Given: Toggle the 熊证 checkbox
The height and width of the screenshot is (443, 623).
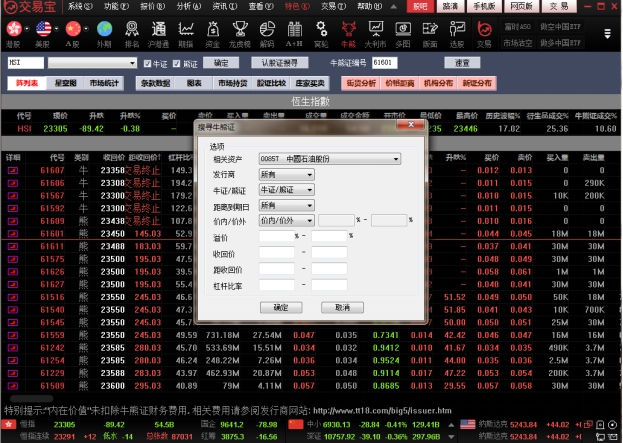Looking at the screenshot, I should pyautogui.click(x=178, y=62).
